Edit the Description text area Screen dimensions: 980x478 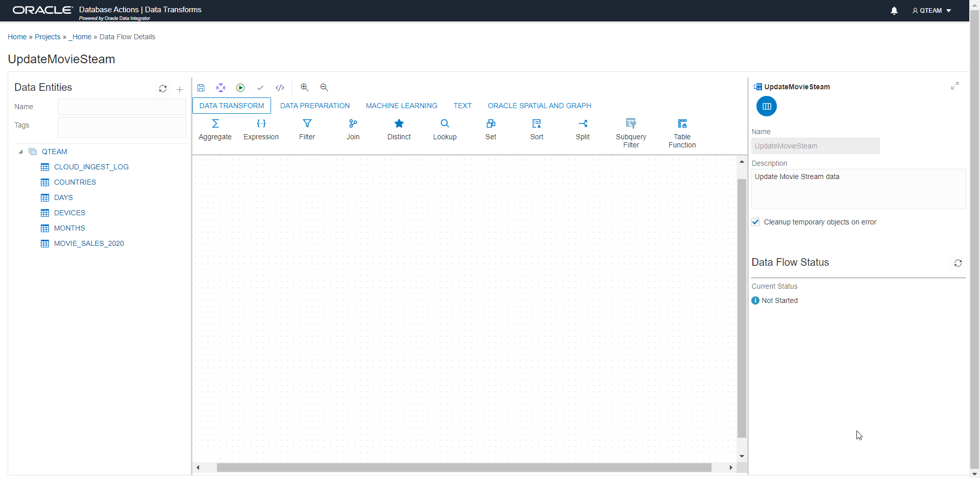(x=859, y=189)
